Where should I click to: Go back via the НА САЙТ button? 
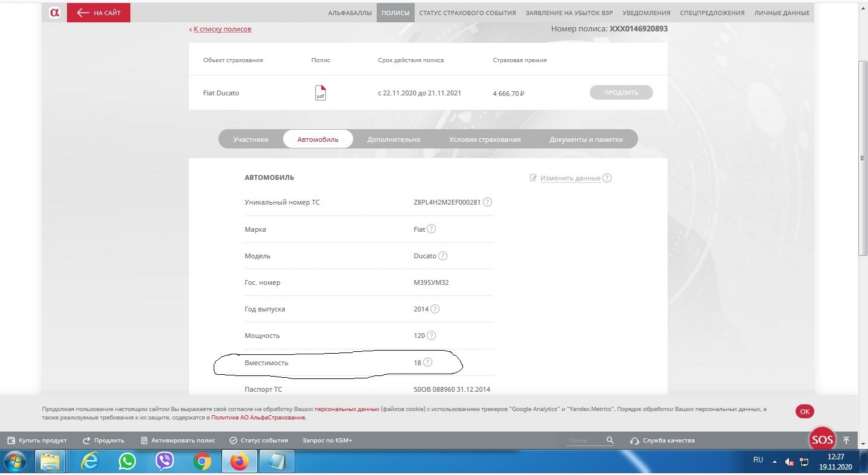click(x=98, y=13)
